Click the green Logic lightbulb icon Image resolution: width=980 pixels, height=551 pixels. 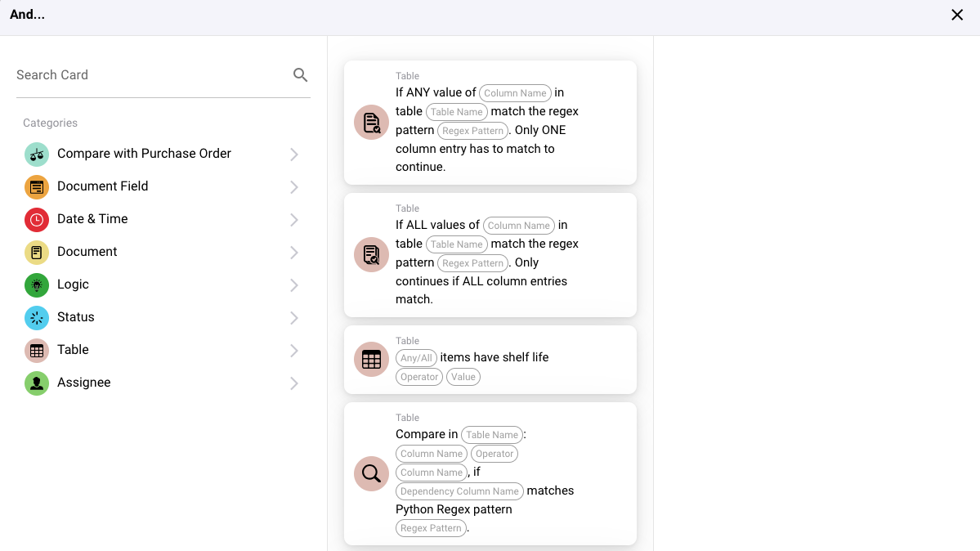point(37,285)
